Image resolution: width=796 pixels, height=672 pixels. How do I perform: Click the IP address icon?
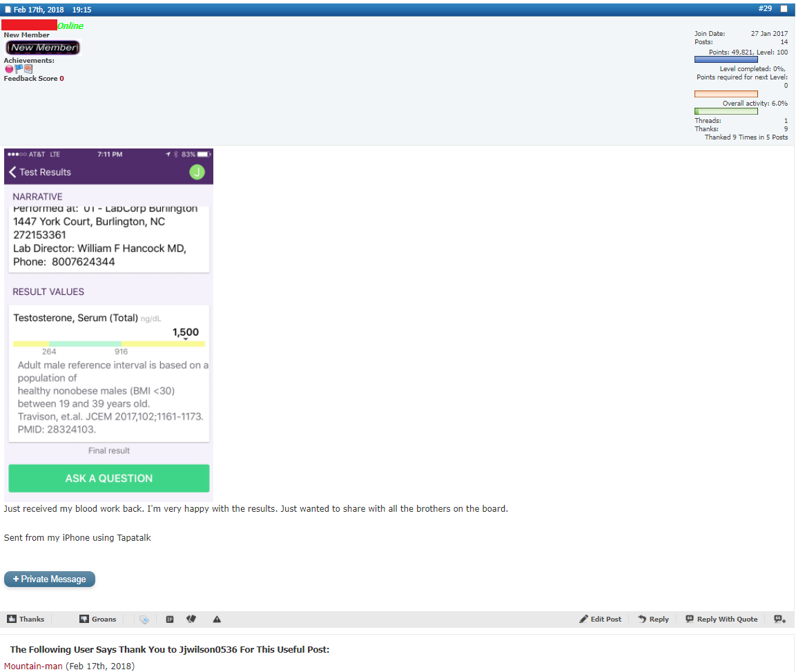click(x=169, y=620)
